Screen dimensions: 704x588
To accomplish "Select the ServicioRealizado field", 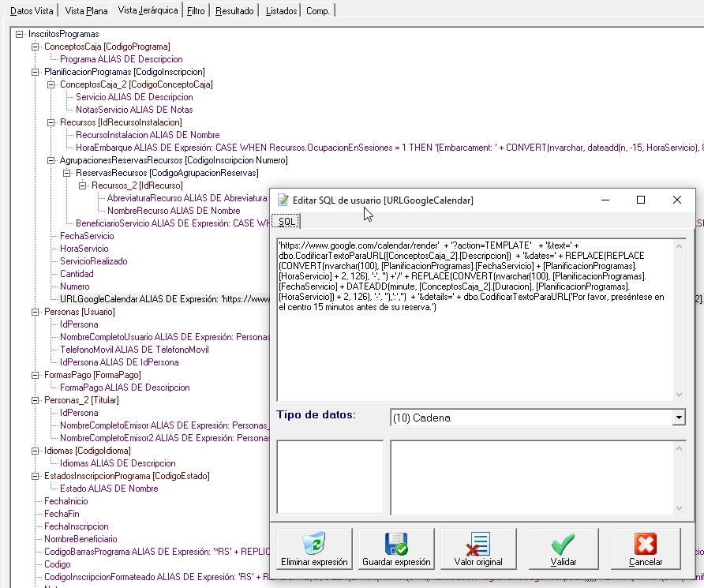I will pyautogui.click(x=94, y=261).
